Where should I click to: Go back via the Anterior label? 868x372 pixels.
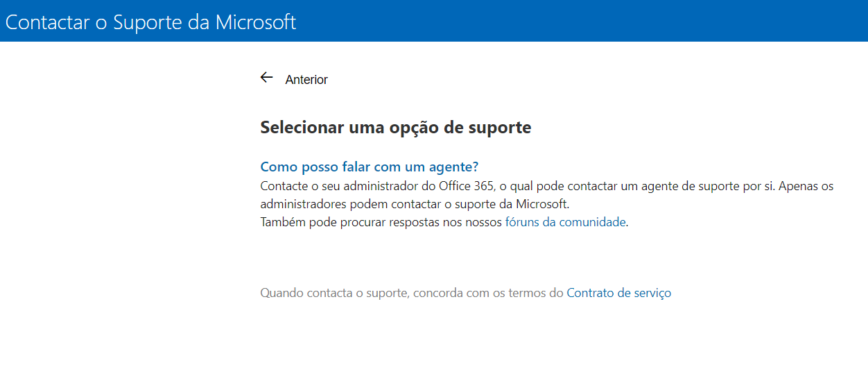pos(306,80)
